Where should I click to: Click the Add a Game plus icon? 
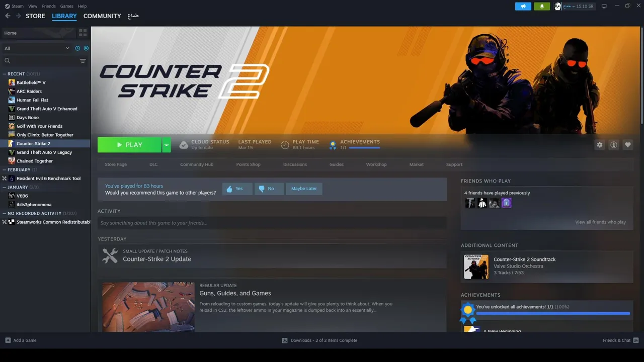(8, 340)
